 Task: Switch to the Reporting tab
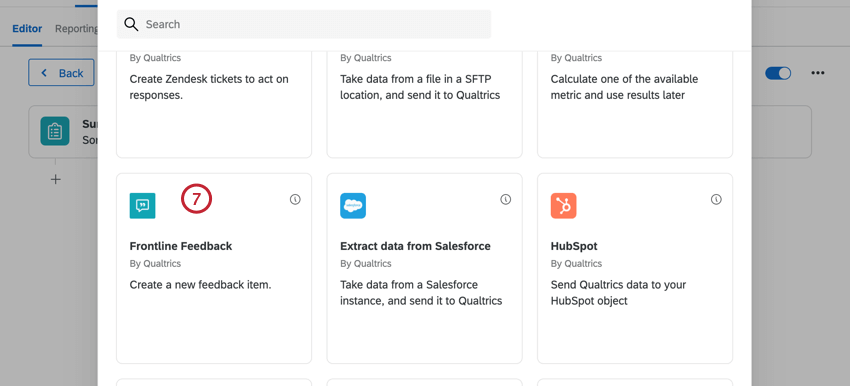tap(76, 29)
